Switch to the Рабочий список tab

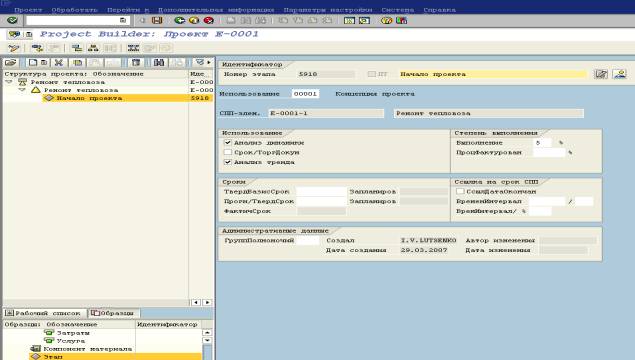pyautogui.click(x=44, y=313)
